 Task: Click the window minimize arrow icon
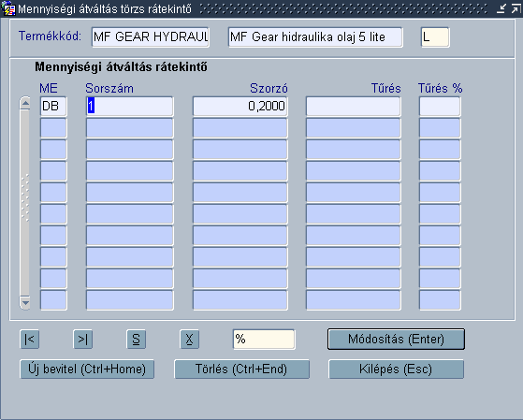coord(501,8)
